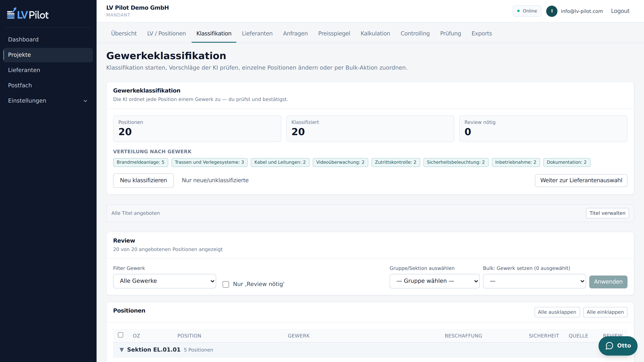The width and height of the screenshot is (644, 362).
Task: Click the QUELLE column header
Action: coord(578,336)
